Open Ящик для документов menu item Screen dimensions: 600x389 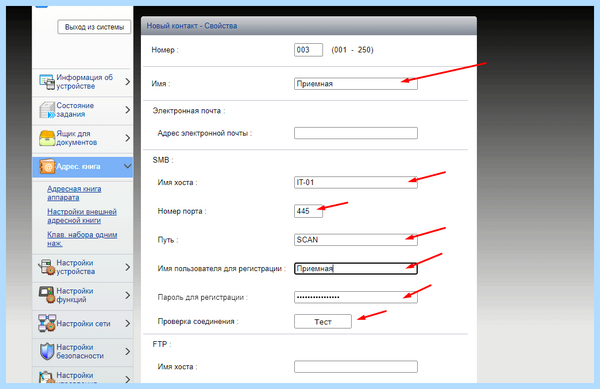(x=83, y=138)
